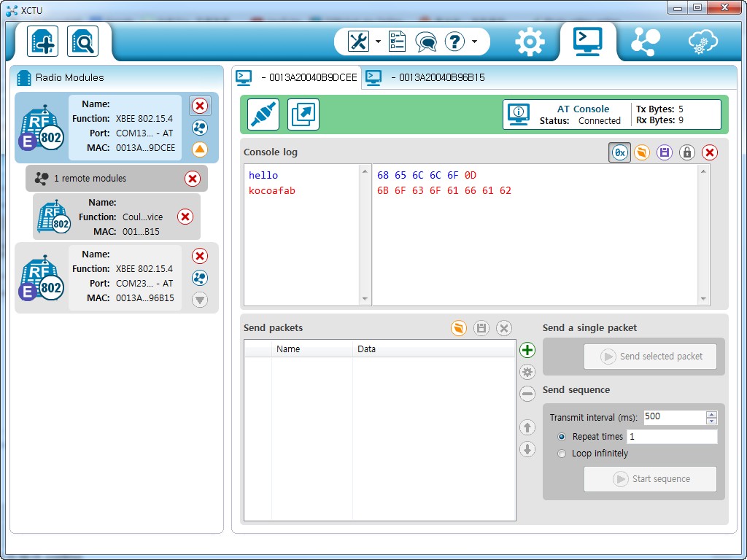
Task: Add a new packet with plus icon
Action: pos(527,350)
